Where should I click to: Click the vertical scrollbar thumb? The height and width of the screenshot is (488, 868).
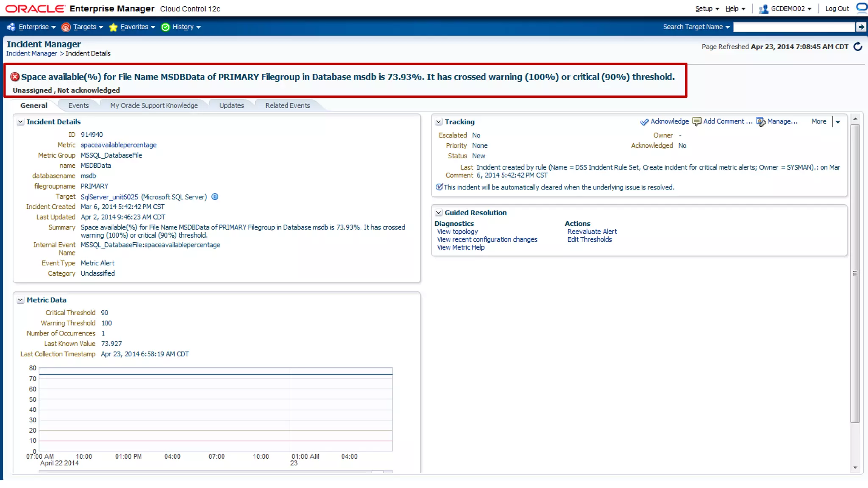(855, 273)
